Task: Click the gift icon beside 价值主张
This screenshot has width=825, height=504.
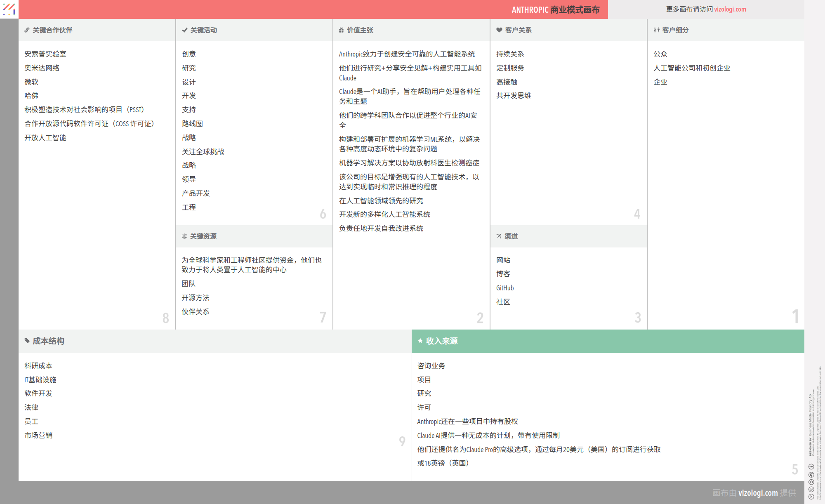Action: click(341, 30)
